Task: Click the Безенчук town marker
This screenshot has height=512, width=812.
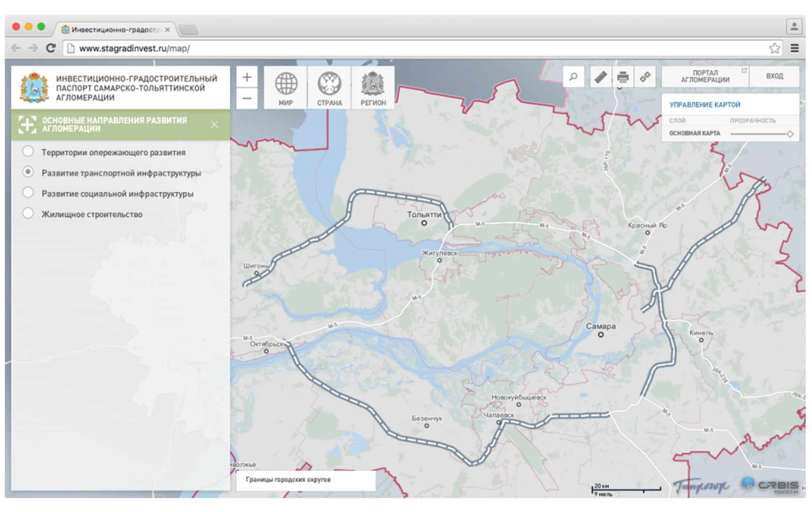Action: pos(426,426)
